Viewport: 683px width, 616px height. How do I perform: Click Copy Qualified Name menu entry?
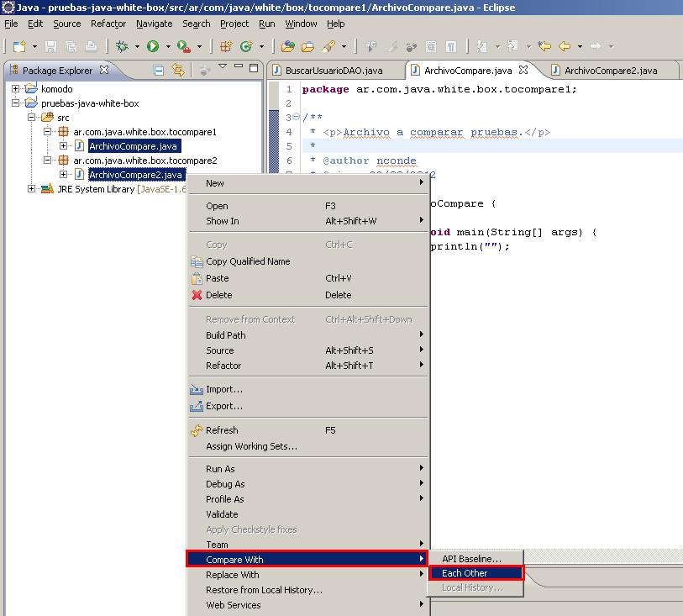(307, 261)
